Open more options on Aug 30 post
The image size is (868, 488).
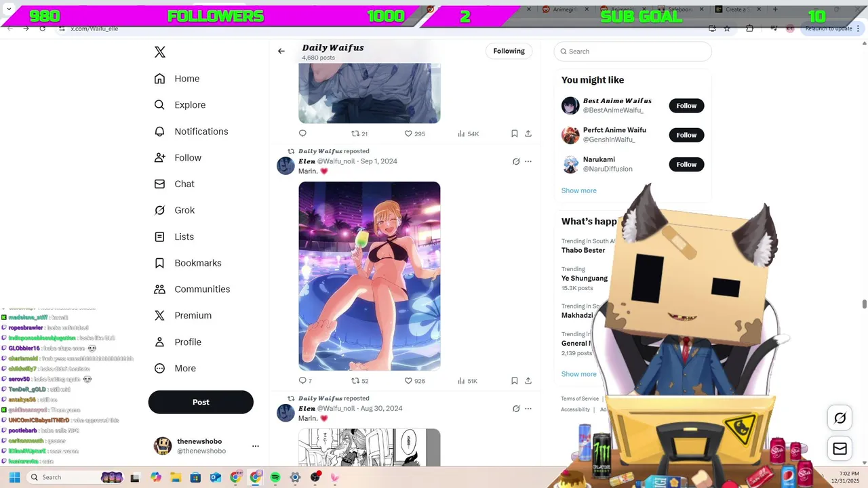[528, 409]
